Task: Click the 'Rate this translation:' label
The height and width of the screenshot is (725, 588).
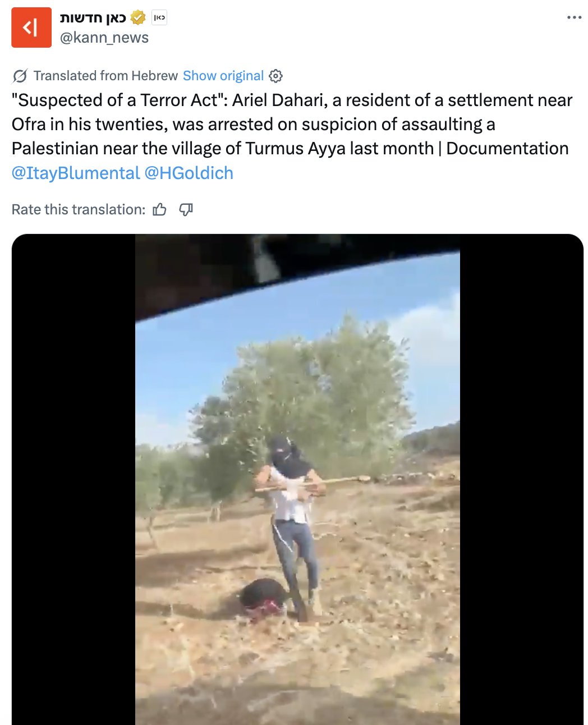Action: [79, 209]
